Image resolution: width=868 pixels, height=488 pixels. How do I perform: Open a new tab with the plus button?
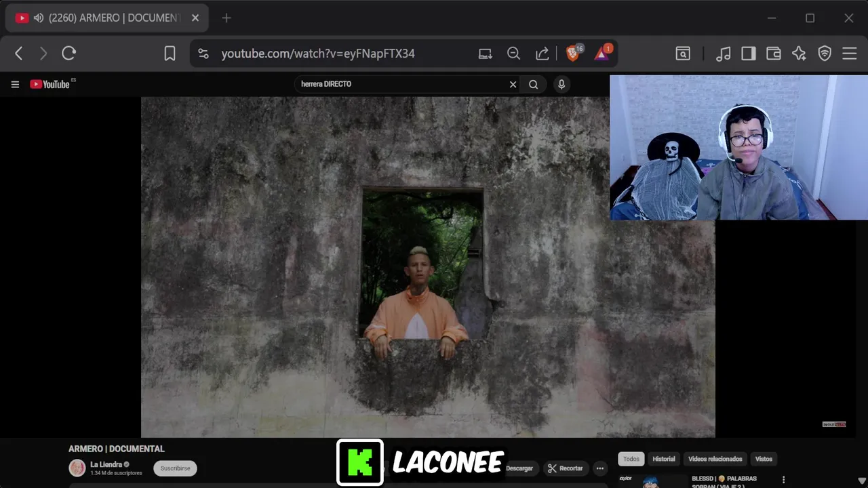226,18
